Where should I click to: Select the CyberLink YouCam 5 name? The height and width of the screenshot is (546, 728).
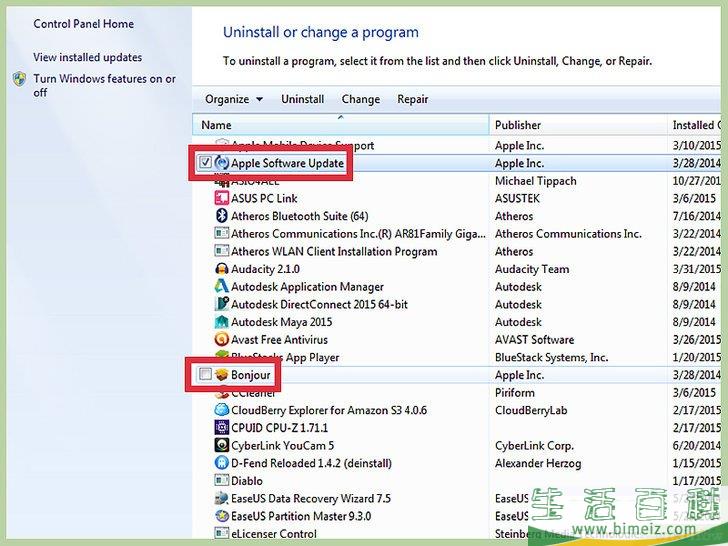(x=282, y=445)
